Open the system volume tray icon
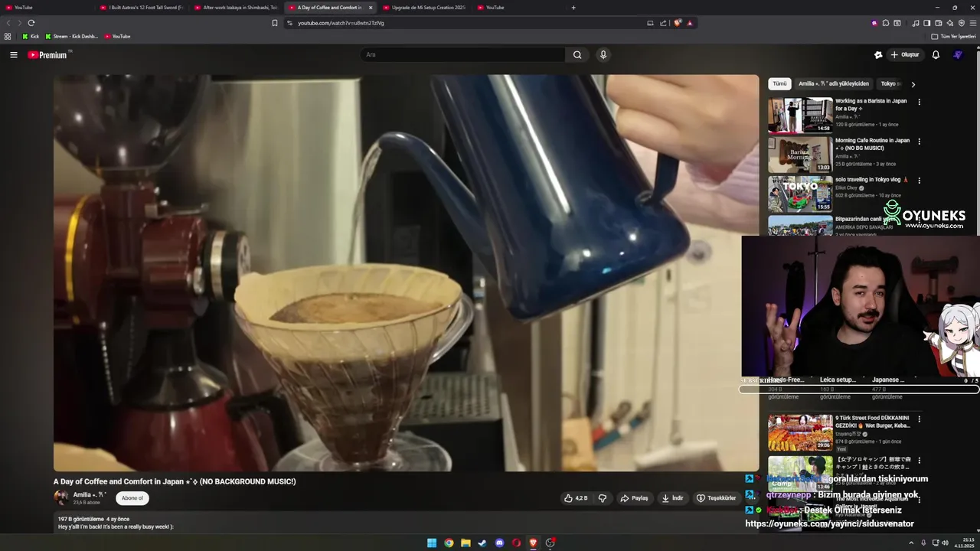980x551 pixels. pyautogui.click(x=944, y=543)
